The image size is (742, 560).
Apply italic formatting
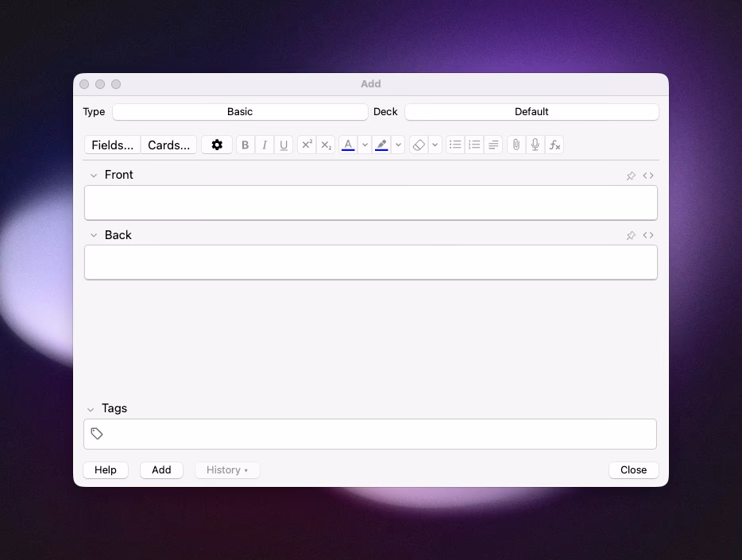coord(264,145)
